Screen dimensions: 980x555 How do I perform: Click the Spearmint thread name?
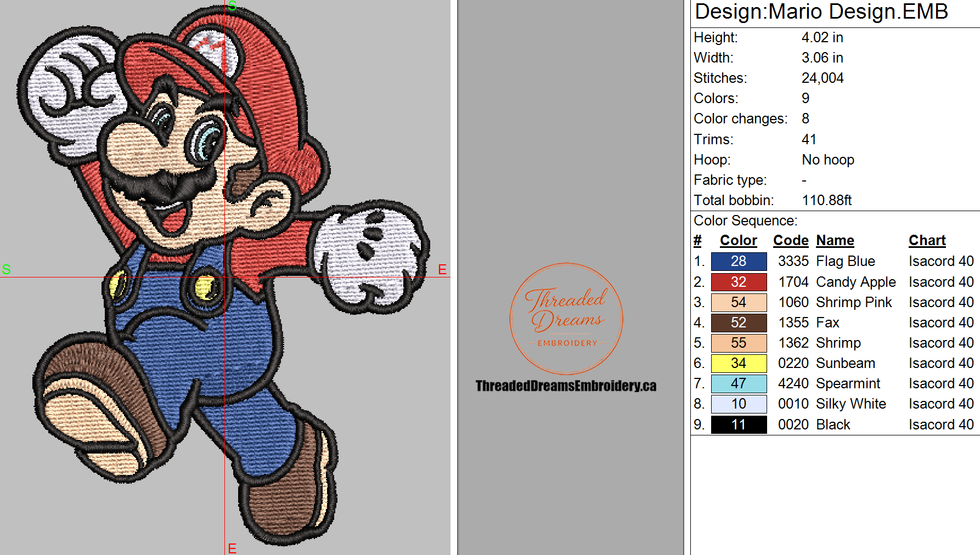848,384
